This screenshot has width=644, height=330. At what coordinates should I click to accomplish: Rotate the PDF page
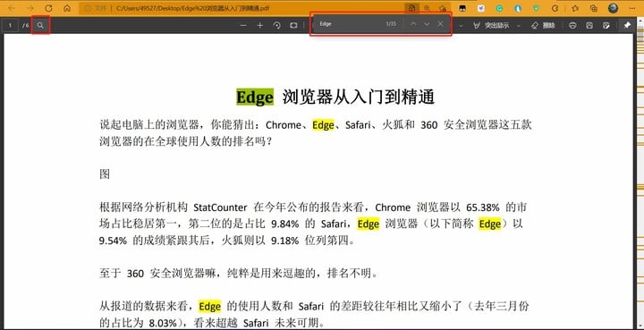[276, 25]
